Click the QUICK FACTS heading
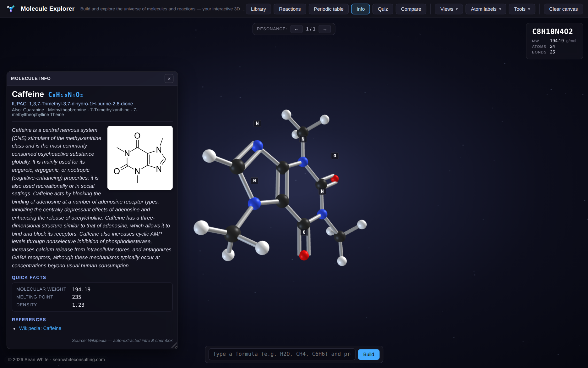 (x=29, y=277)
